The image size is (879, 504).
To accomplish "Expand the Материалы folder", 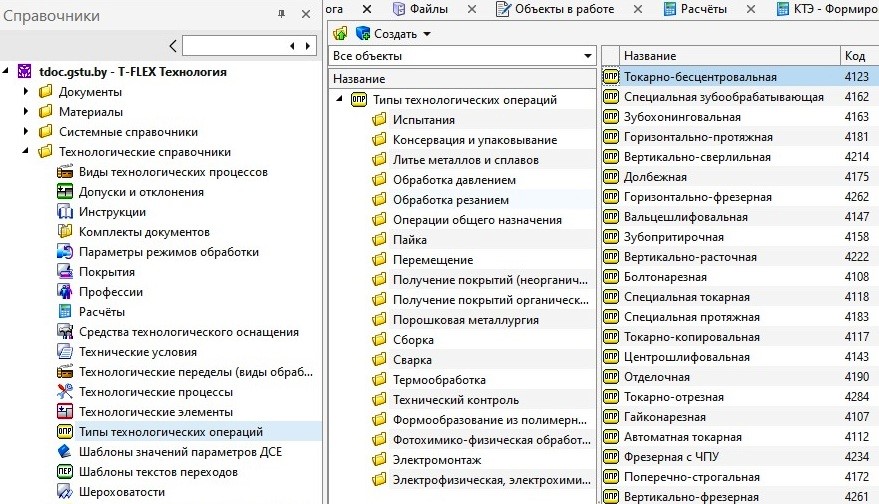I will 26,112.
